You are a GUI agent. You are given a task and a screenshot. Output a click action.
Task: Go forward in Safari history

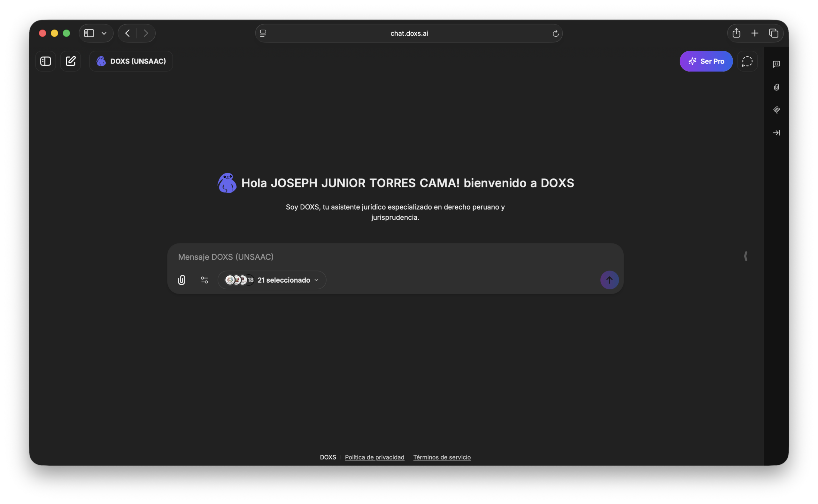click(146, 33)
